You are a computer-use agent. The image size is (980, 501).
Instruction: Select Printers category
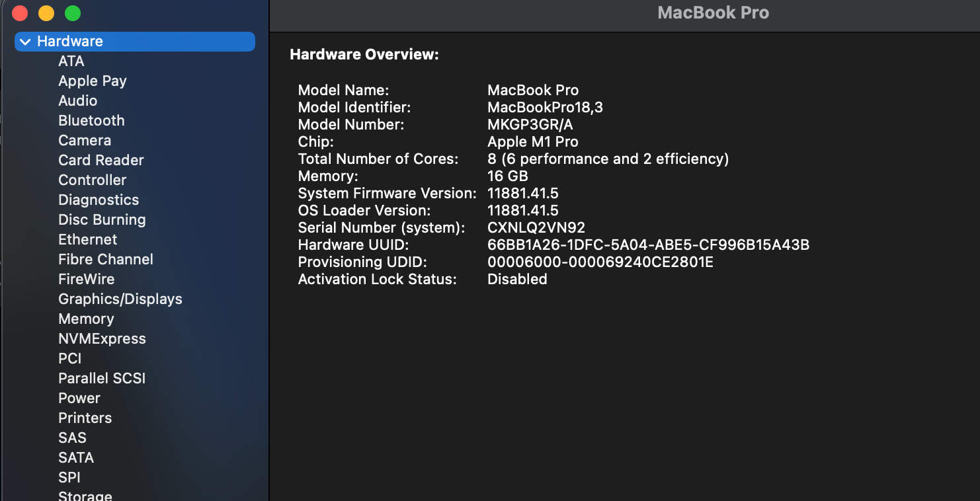click(x=85, y=418)
